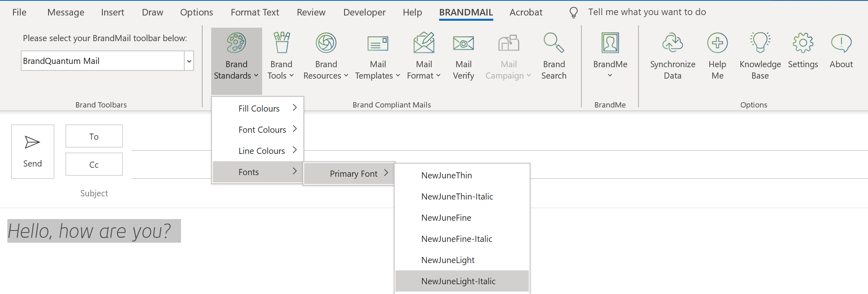Apply the NewJuneLight font
This screenshot has width=868, height=294.
(462, 260)
